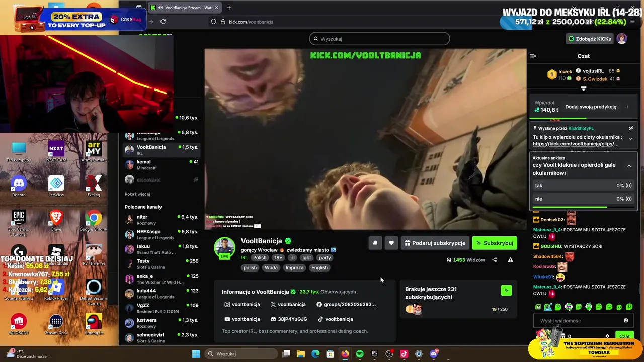This screenshot has width=644, height=362.
Task: Select the Discord desktop icon
Action: point(19,186)
